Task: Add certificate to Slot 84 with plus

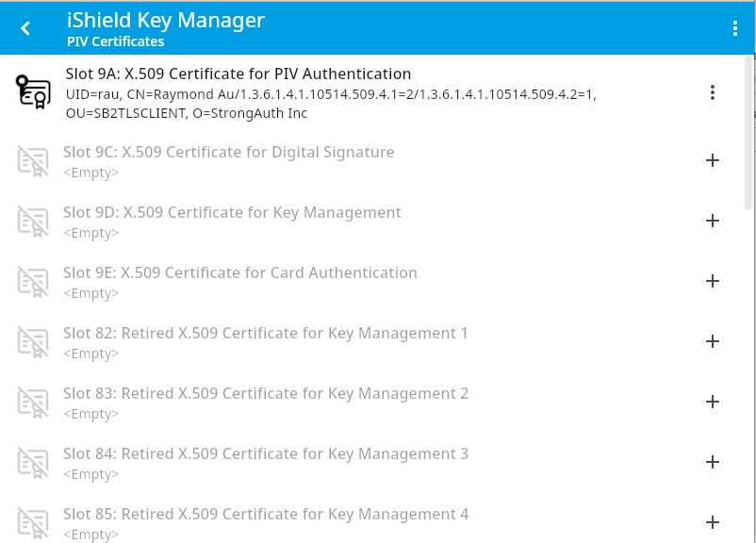Action: (713, 462)
